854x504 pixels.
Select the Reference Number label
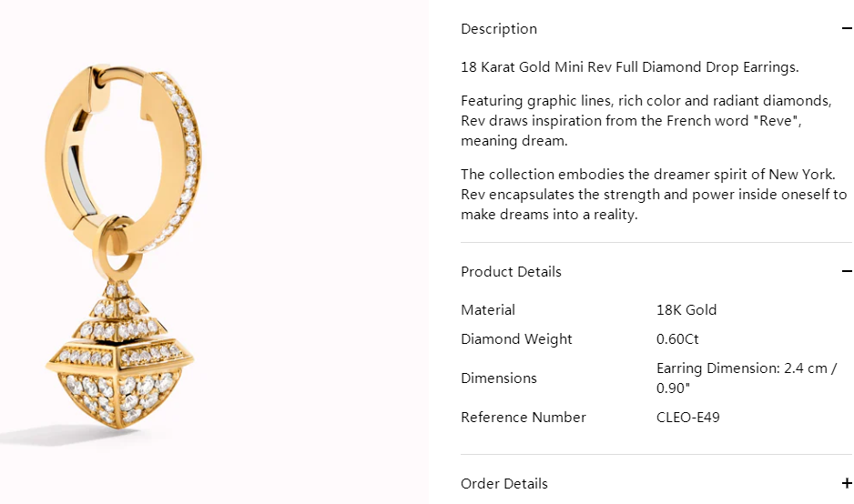pyautogui.click(x=524, y=418)
